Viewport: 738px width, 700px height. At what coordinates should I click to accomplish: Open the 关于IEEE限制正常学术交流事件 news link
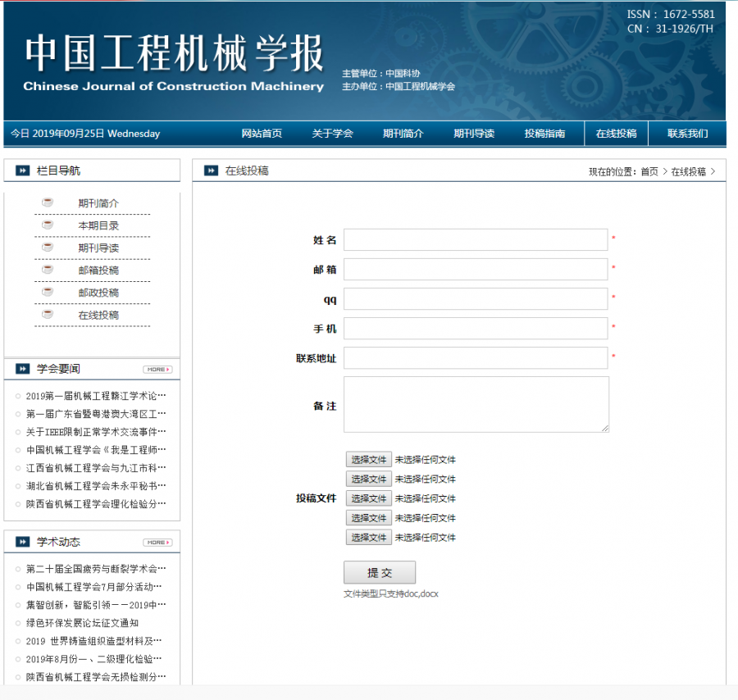(96, 432)
